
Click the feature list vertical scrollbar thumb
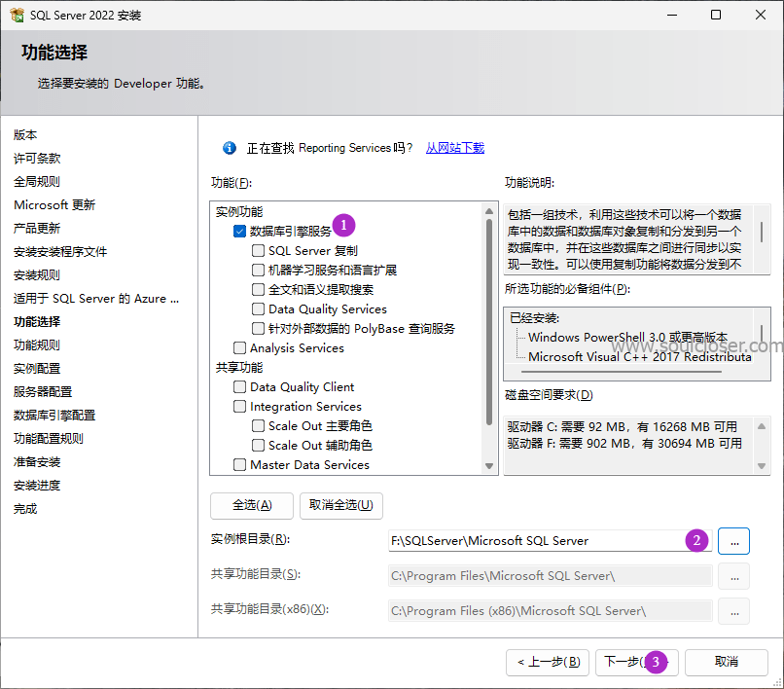click(x=489, y=322)
